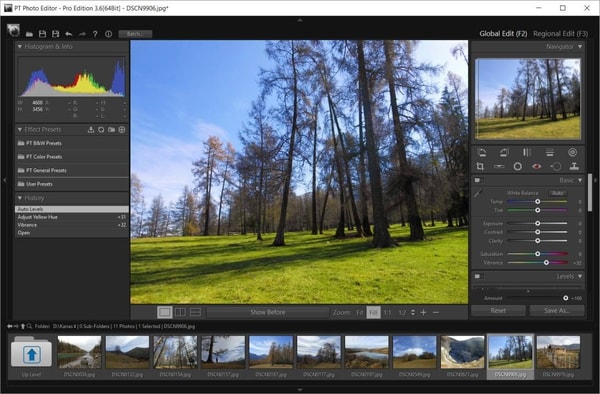Click the Show Before button
Screen dimensions: 600x394
click(x=267, y=313)
